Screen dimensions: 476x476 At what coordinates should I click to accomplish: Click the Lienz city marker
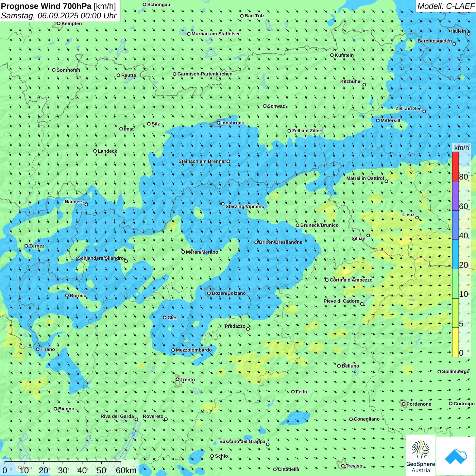tap(417, 218)
